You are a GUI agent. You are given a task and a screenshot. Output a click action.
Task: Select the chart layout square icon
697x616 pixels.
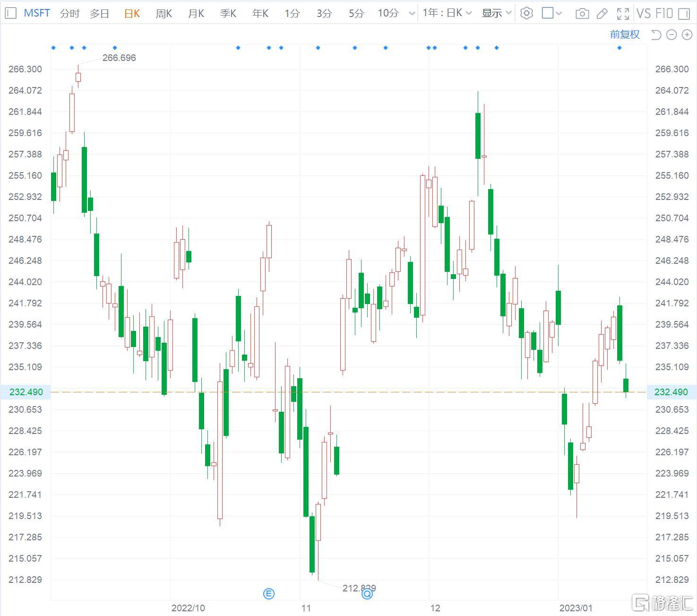[x=548, y=13]
